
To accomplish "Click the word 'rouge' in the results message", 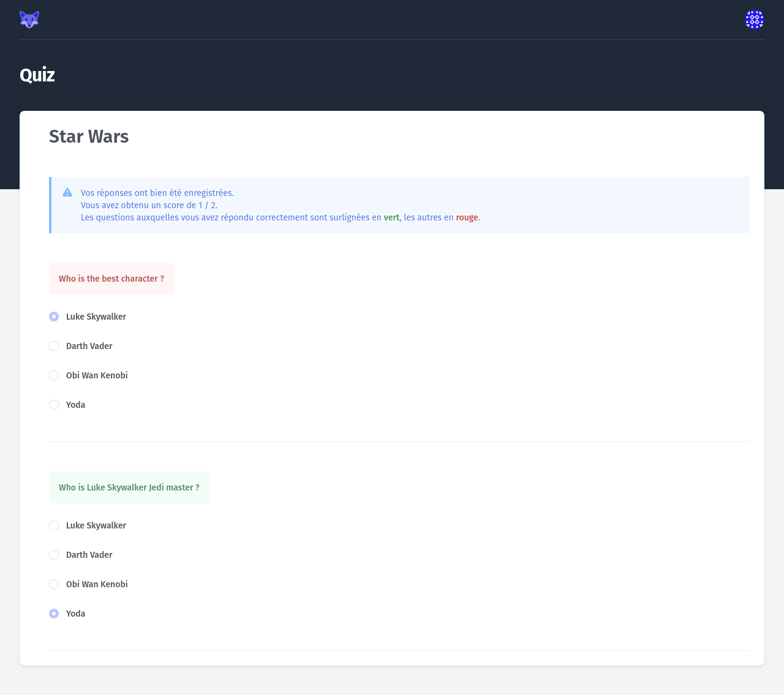I will [467, 217].
